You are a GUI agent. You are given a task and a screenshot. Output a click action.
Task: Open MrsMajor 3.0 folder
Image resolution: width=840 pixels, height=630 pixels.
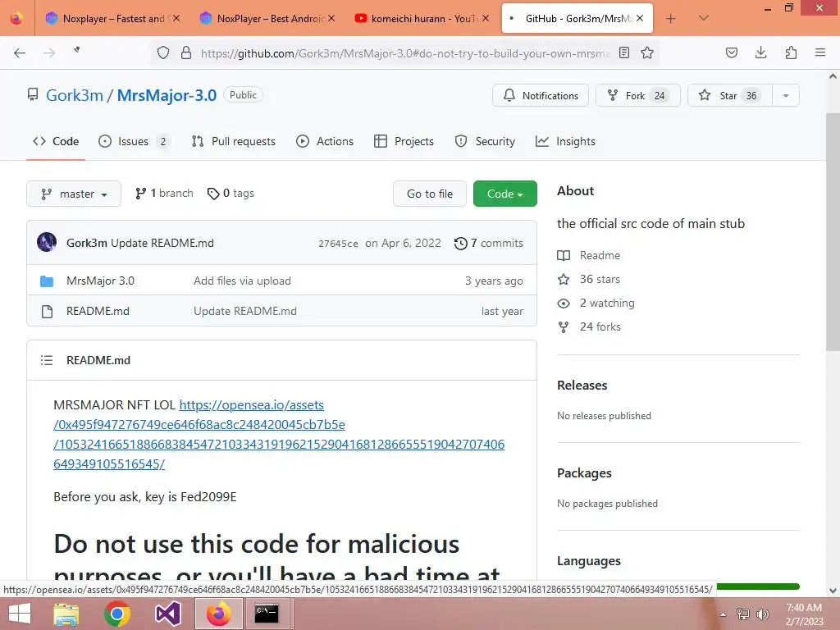[x=100, y=281]
